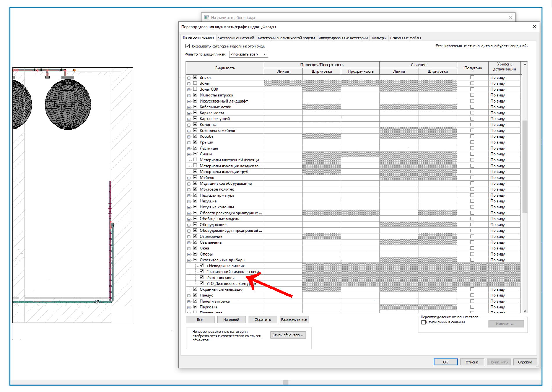Switch to Фильтры tab
The height and width of the screenshot is (392, 552).
tap(379, 38)
